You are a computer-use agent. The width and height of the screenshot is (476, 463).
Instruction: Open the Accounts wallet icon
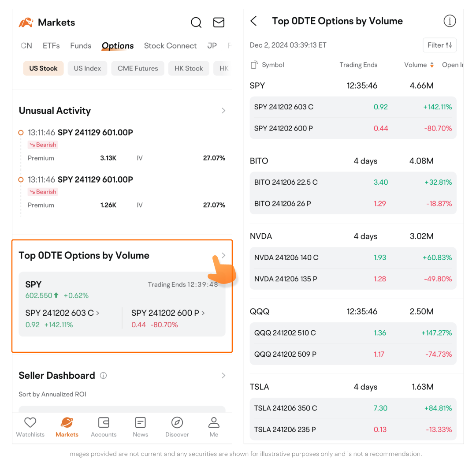[x=104, y=423]
